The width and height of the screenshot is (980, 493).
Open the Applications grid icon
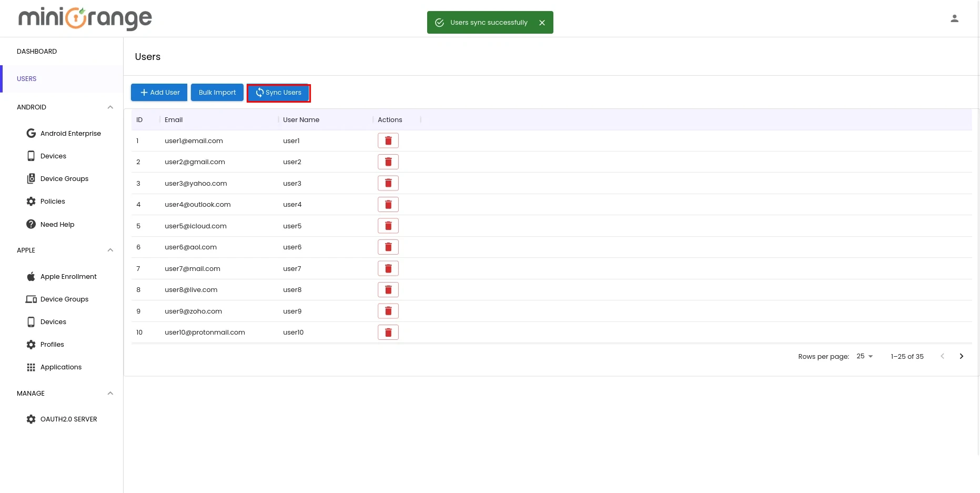[31, 367]
